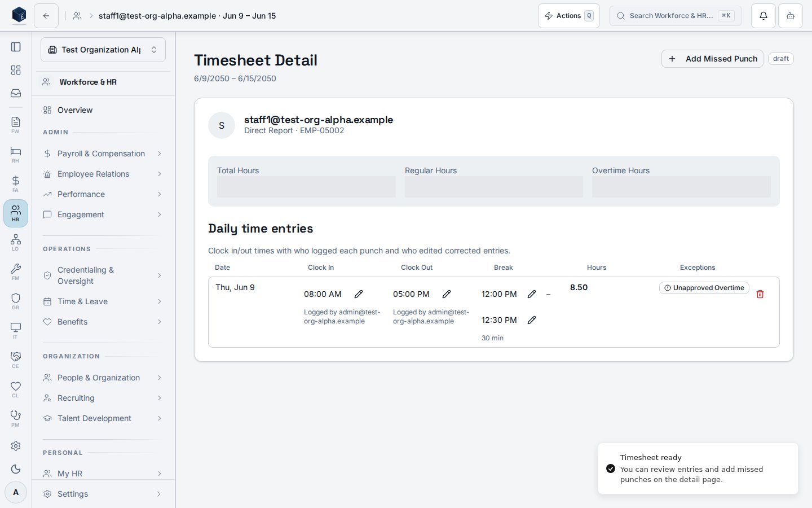Expand Time & Leave

click(x=103, y=301)
